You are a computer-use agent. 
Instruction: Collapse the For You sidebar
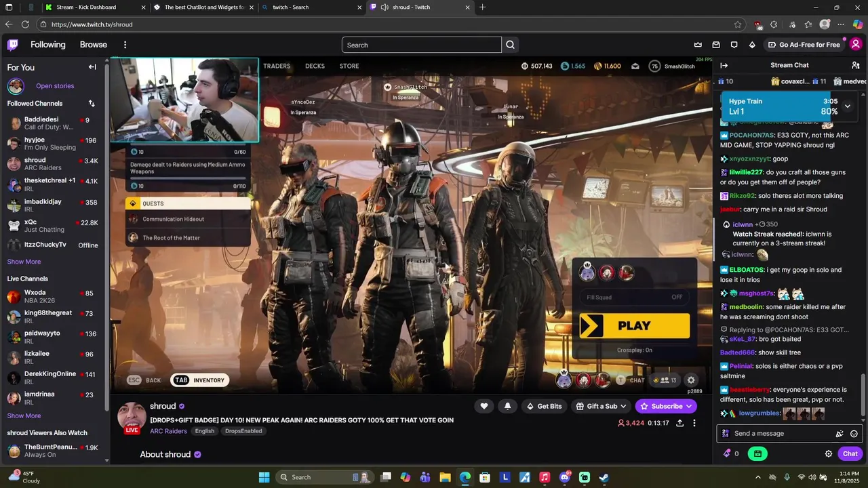point(92,67)
